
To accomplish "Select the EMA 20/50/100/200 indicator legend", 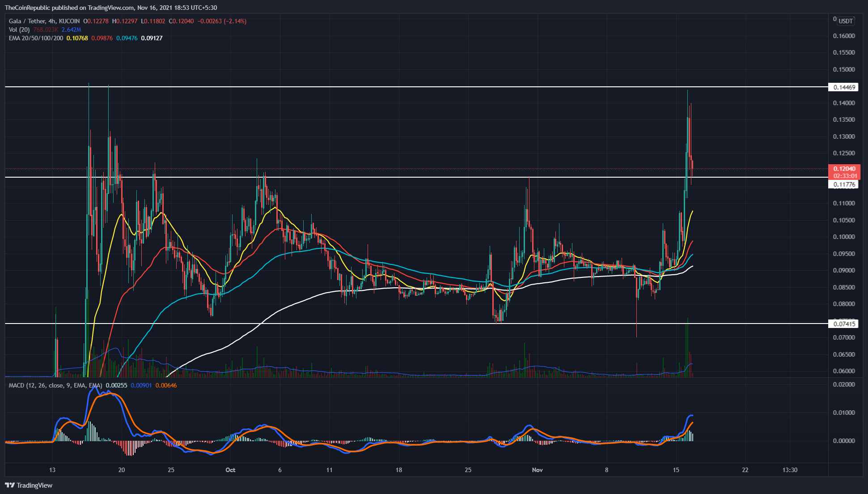I will (x=36, y=38).
